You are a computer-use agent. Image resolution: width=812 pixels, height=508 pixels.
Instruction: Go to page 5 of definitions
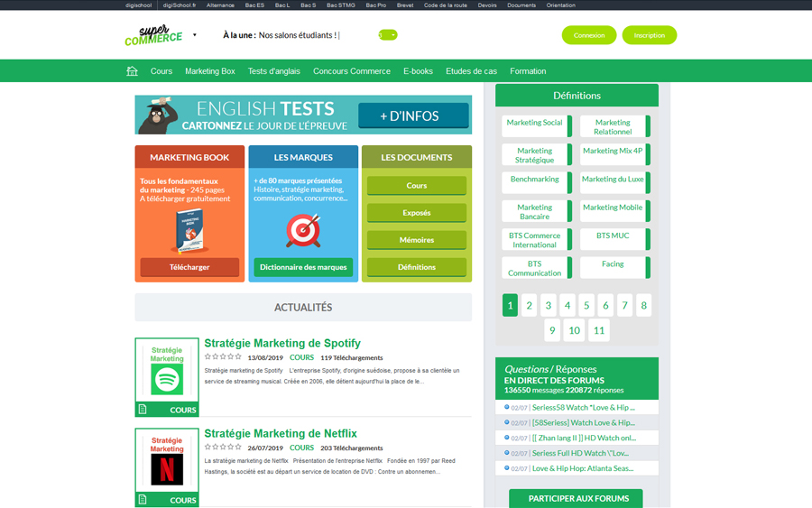tap(586, 306)
